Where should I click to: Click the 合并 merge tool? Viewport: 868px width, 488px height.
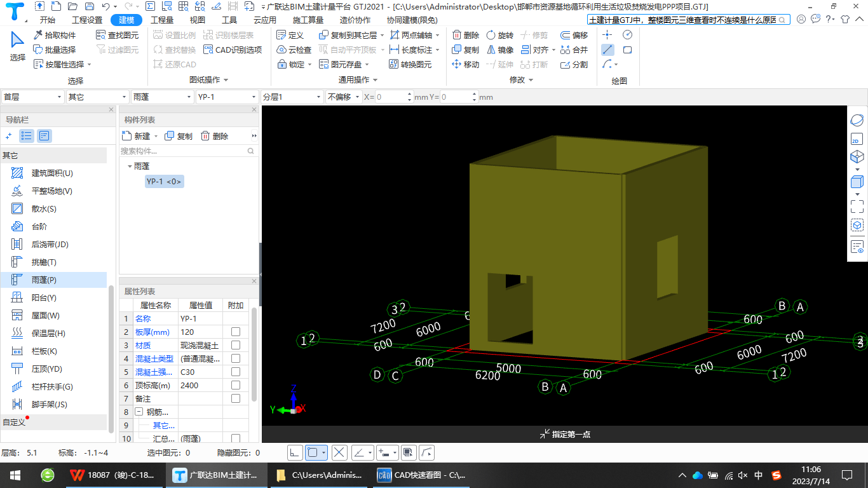574,50
